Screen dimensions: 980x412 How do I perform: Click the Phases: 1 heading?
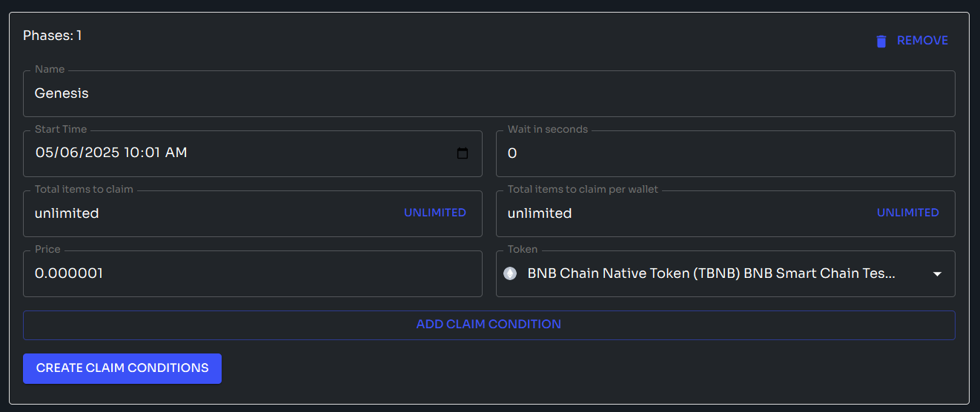click(x=53, y=36)
